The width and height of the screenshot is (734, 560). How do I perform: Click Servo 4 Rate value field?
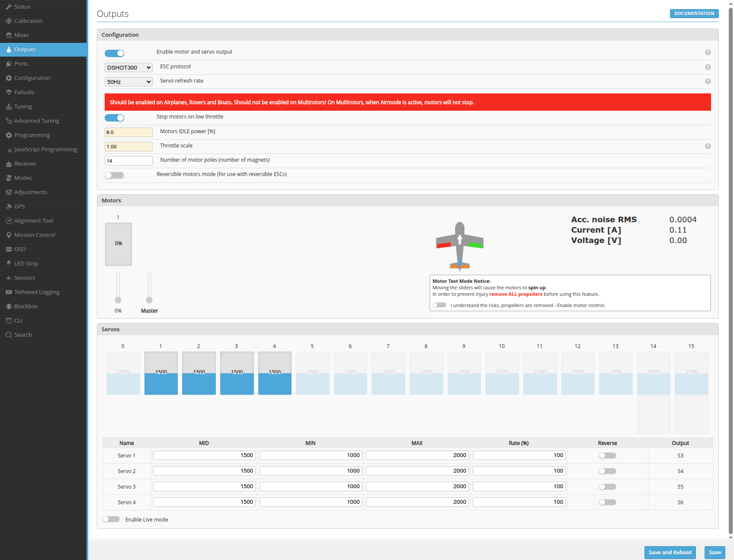pyautogui.click(x=519, y=502)
